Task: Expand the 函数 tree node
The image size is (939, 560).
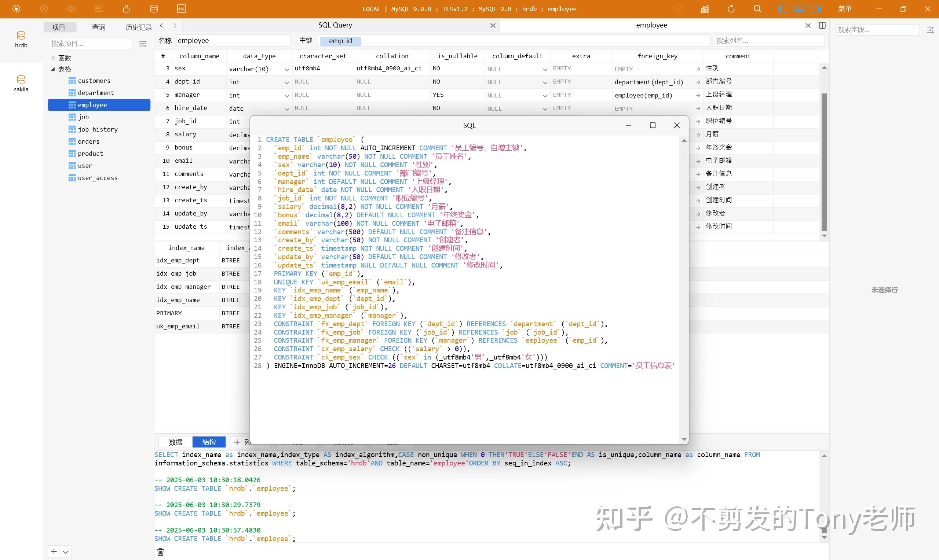Action: [x=54, y=58]
